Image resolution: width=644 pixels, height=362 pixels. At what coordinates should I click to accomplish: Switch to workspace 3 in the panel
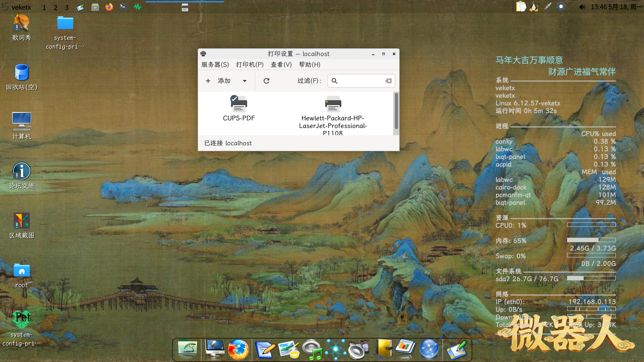pyautogui.click(x=66, y=7)
